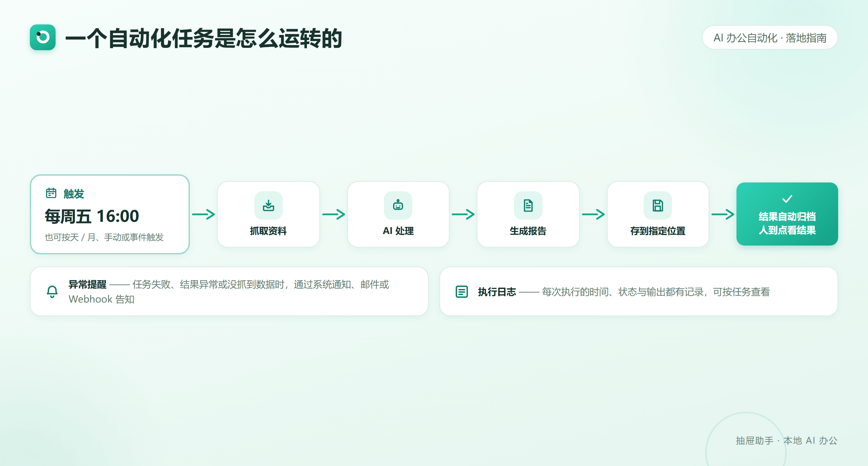Screen dimensions: 868x466
Task: Click the 可按任务查看 text in log card
Action: (x=742, y=292)
